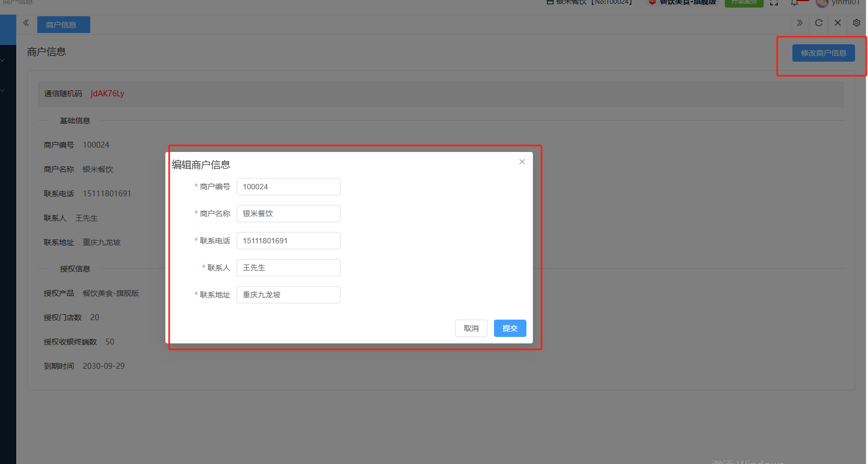Close the 编辑商户信息 dialog with X icon
The width and height of the screenshot is (868, 464).
click(522, 162)
